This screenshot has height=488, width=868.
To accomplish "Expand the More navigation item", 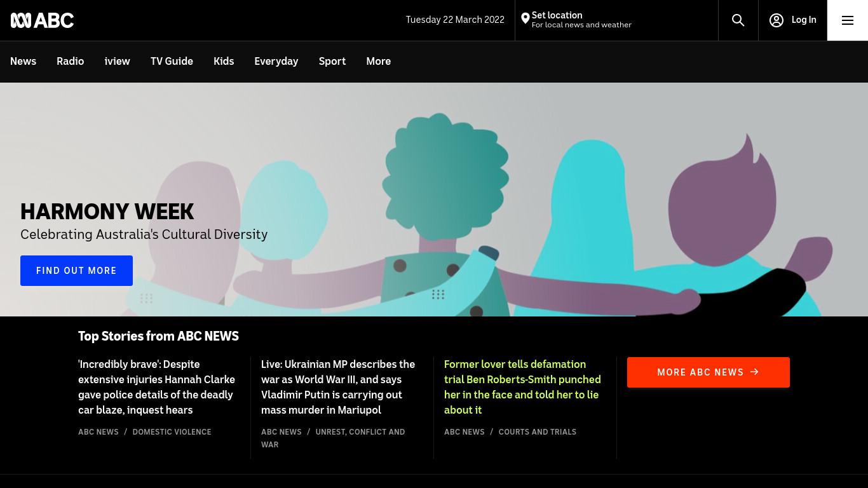I will (378, 62).
